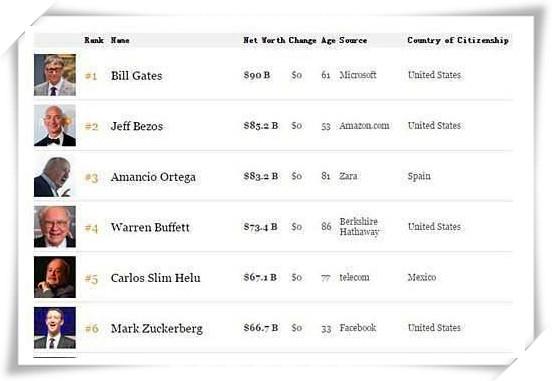The height and width of the screenshot is (381, 552).
Task: Click the Source column header
Action: click(353, 40)
